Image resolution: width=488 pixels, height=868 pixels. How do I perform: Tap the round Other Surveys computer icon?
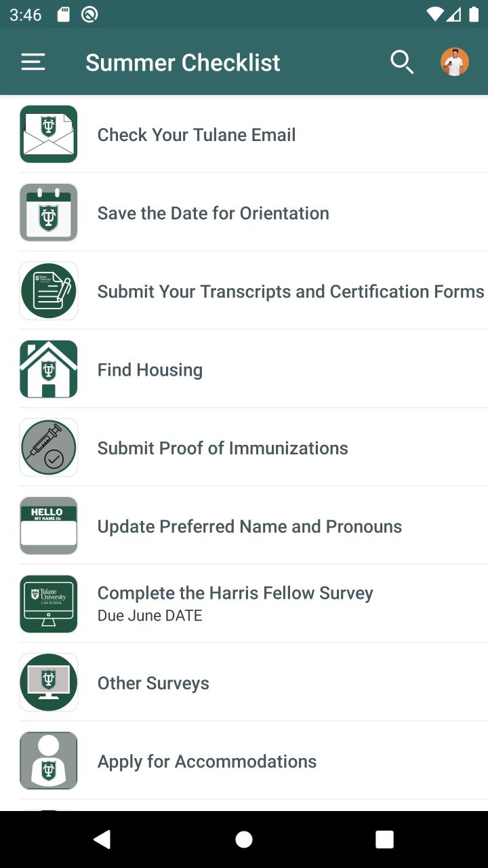coord(48,682)
